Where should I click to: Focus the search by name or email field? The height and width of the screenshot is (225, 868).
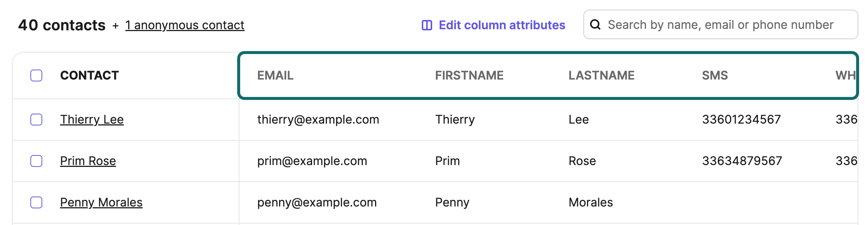(x=726, y=25)
